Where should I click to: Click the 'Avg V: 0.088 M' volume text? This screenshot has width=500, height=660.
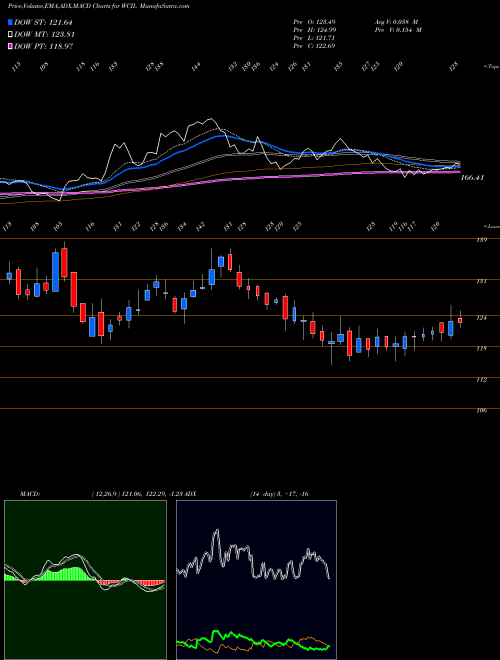[x=396, y=22]
